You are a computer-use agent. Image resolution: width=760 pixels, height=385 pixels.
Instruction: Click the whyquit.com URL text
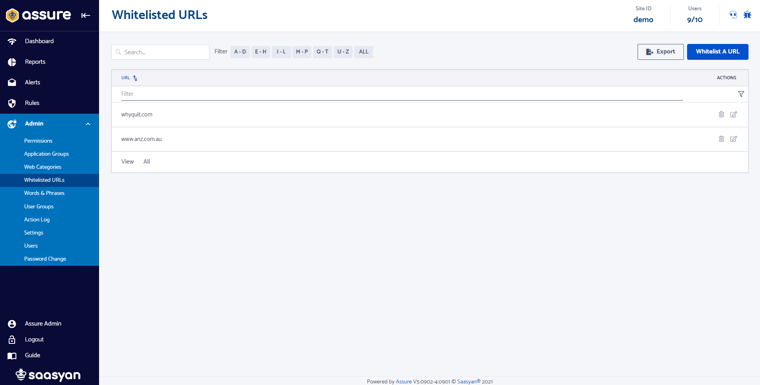(x=137, y=114)
